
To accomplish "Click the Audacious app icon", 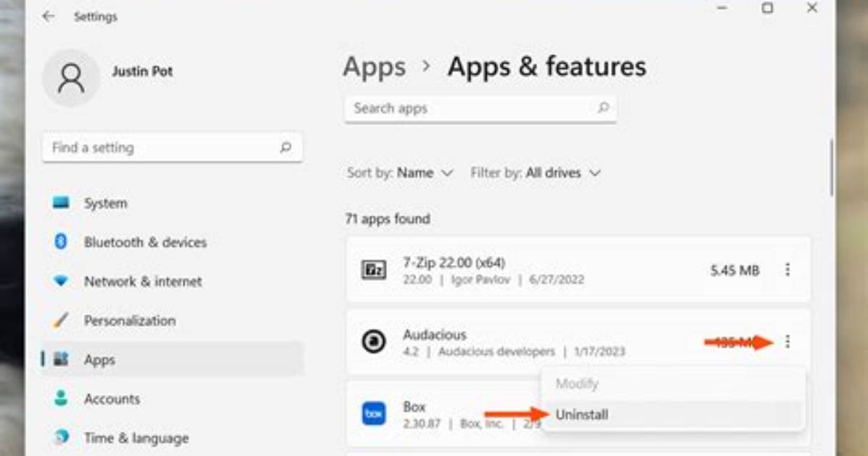I will 374,341.
